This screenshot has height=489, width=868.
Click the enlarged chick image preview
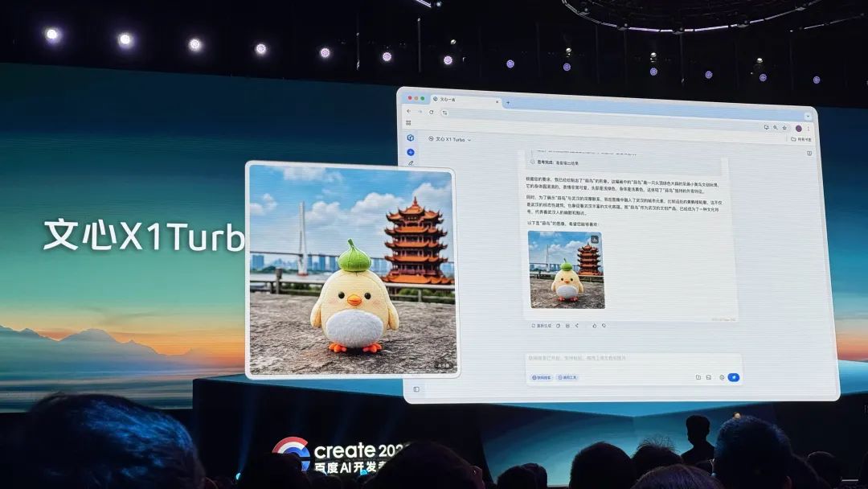pyautogui.click(x=352, y=270)
